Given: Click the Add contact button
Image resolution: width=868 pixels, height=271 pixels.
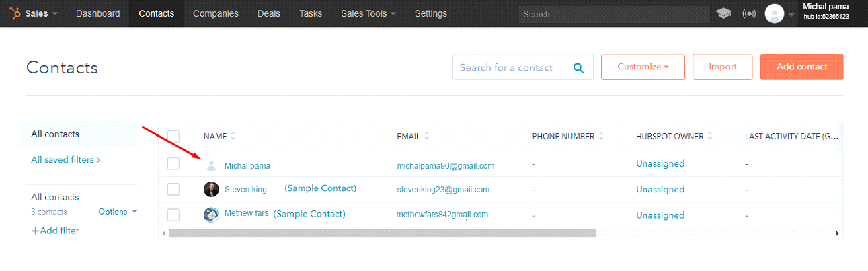Looking at the screenshot, I should [801, 67].
